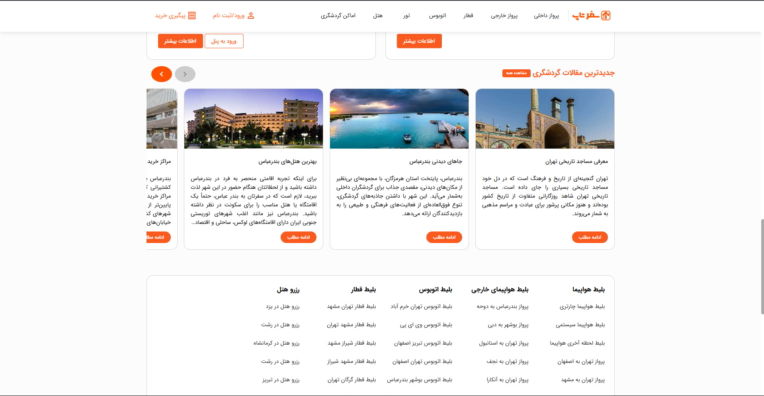
Task: Open بلیط اتوبوس تهران اصفهان link
Action: tap(422, 362)
